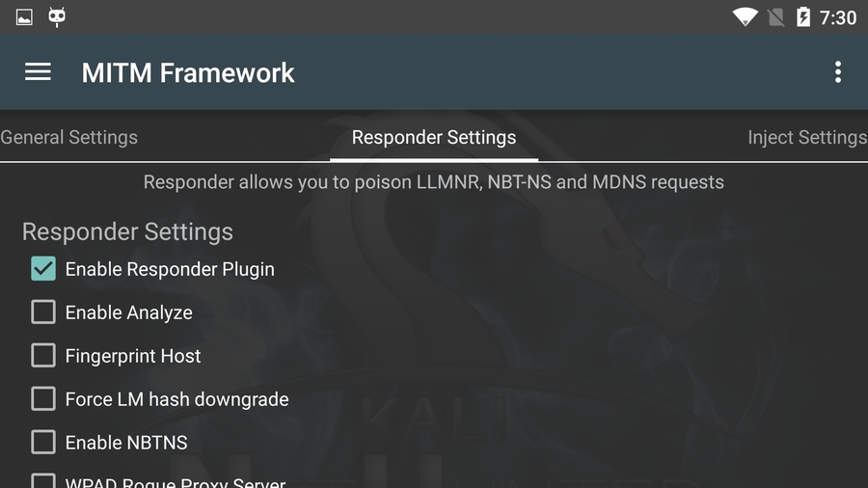Screen dimensions: 868x488
Task: Select the Responder Settings tab
Action: (434, 137)
